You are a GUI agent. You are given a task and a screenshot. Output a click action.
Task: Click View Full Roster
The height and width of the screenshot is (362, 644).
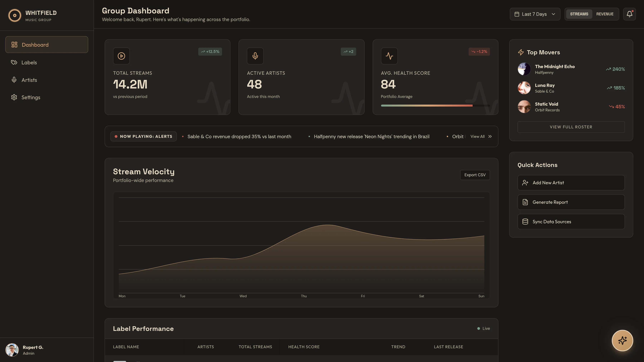571,127
